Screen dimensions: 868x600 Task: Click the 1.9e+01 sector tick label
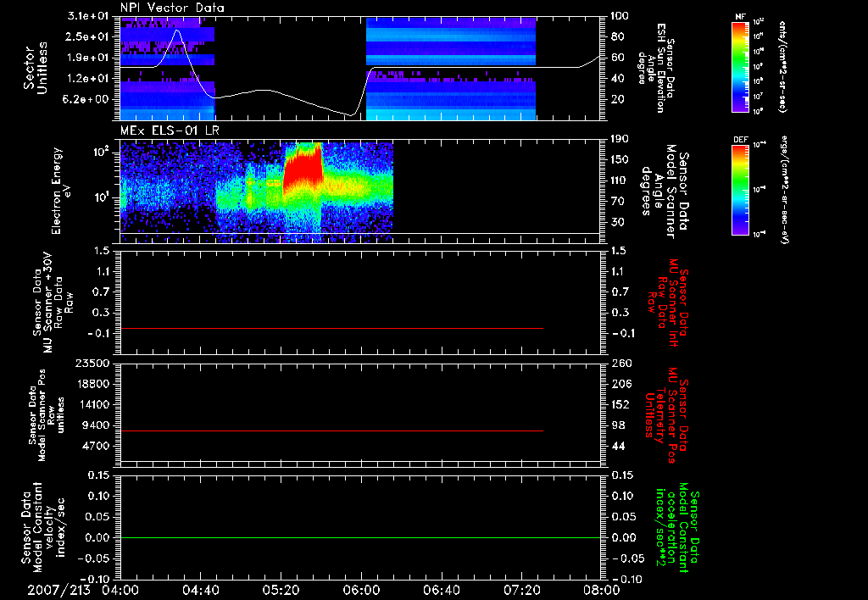point(88,58)
